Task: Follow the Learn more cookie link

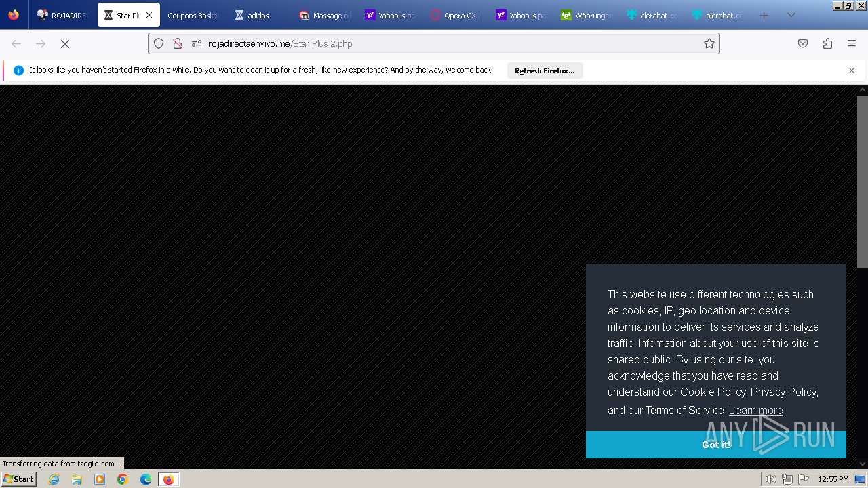Action: point(755,410)
